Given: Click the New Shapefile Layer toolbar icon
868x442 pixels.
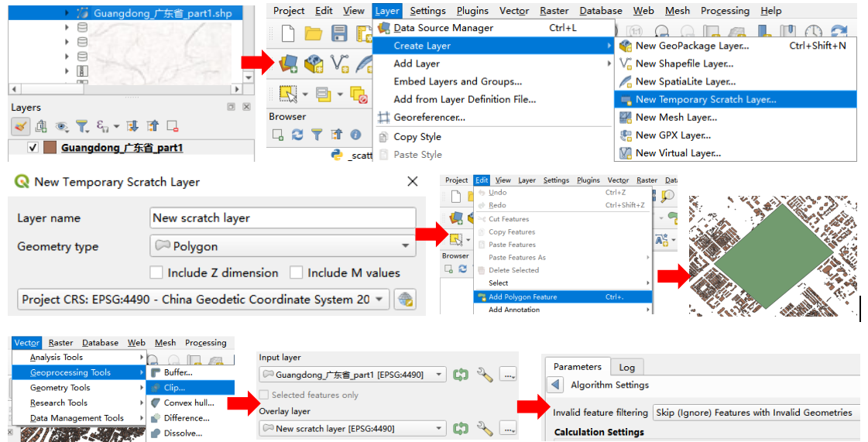Looking at the screenshot, I should (x=339, y=63).
